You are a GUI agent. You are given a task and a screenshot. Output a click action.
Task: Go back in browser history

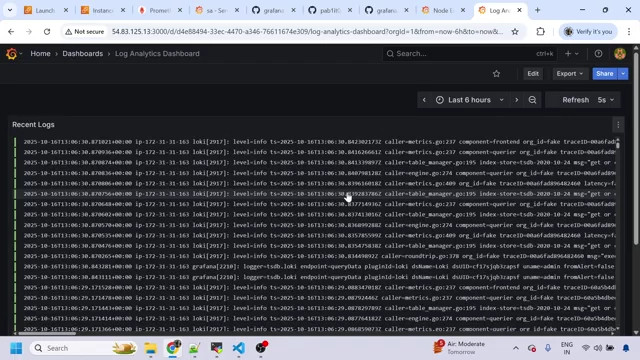[x=11, y=31]
